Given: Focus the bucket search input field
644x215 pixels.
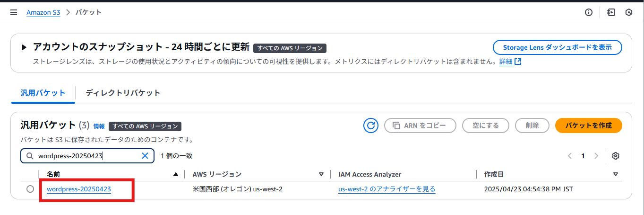Looking at the screenshot, I should pos(87,156).
